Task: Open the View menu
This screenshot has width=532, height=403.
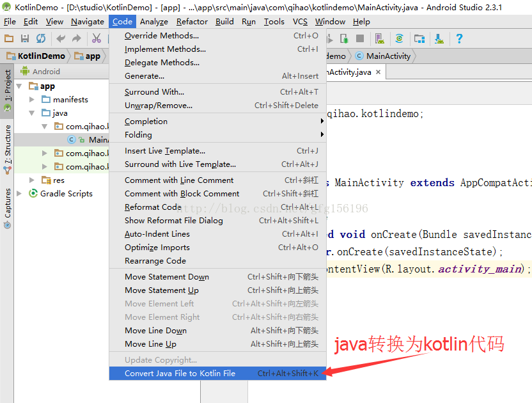Action: click(54, 22)
